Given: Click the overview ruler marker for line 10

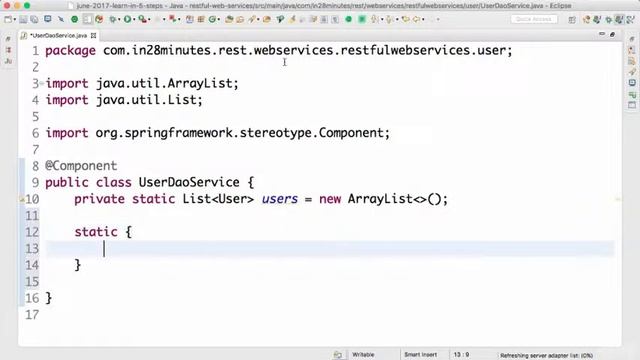Looking at the screenshot, I should 618,199.
